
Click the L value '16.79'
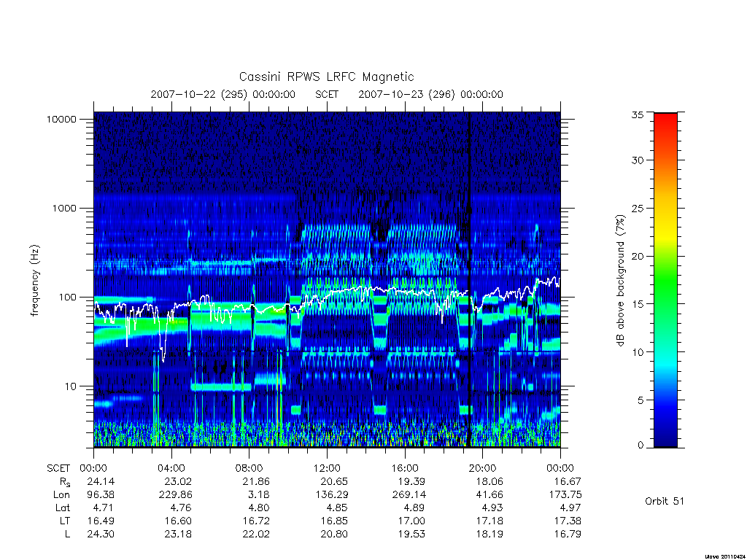pyautogui.click(x=567, y=534)
